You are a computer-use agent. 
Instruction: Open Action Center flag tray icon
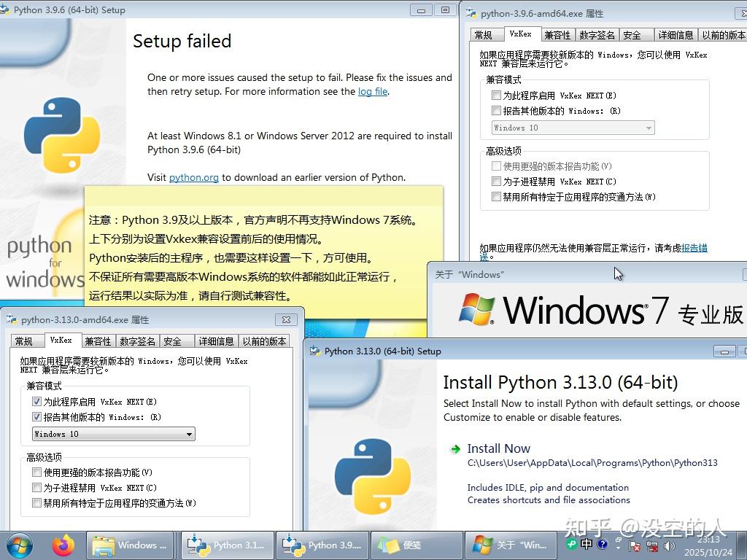635,546
